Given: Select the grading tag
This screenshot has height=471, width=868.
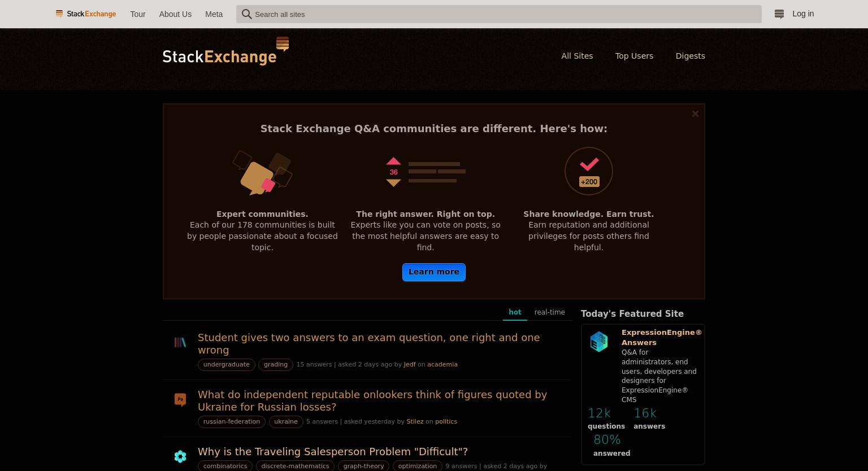Looking at the screenshot, I should [276, 365].
